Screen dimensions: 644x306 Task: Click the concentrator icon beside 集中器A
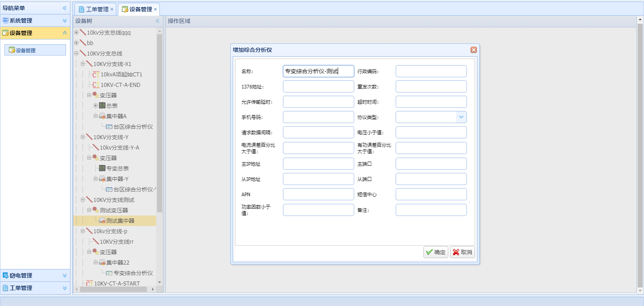(102, 116)
